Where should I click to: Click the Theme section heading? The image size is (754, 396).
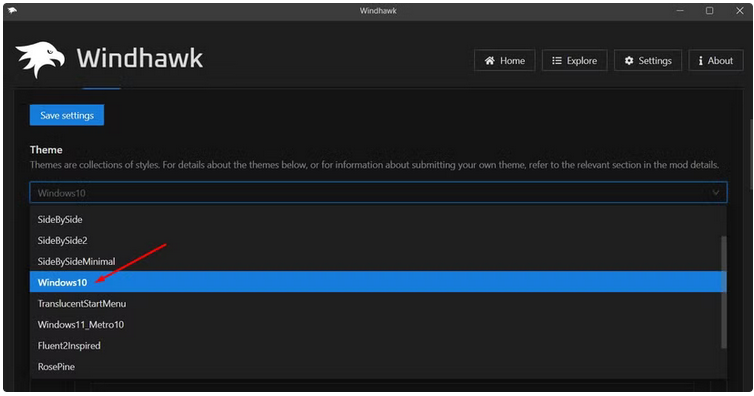pos(46,150)
